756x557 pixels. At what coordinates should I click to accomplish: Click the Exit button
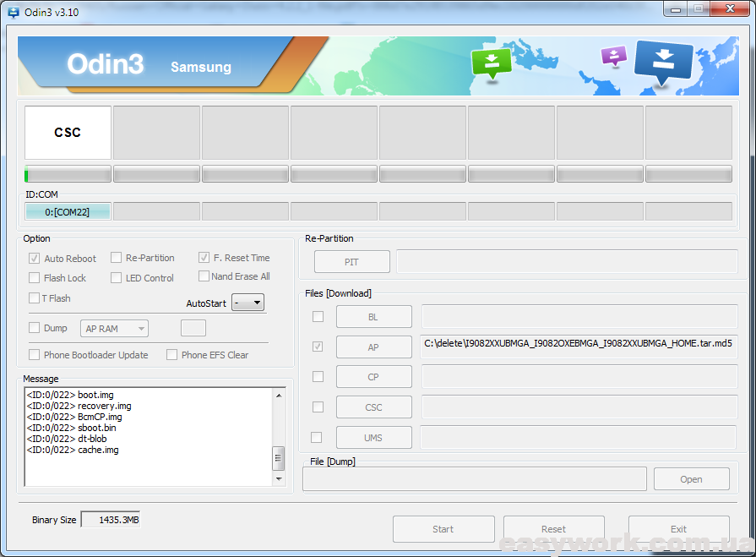679,529
